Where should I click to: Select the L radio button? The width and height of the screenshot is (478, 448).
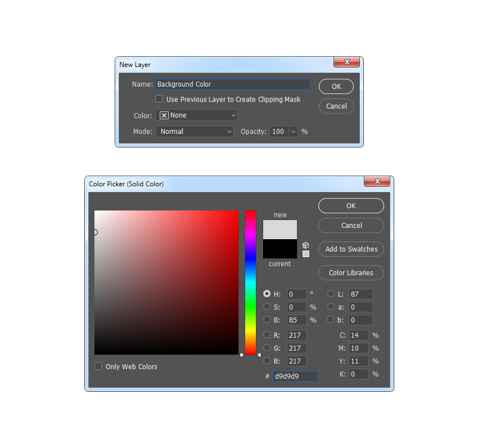pos(331,294)
